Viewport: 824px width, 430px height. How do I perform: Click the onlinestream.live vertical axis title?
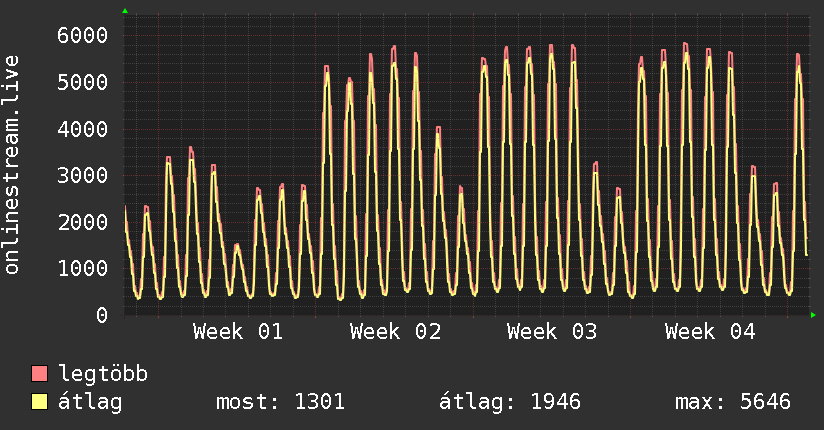[12, 165]
